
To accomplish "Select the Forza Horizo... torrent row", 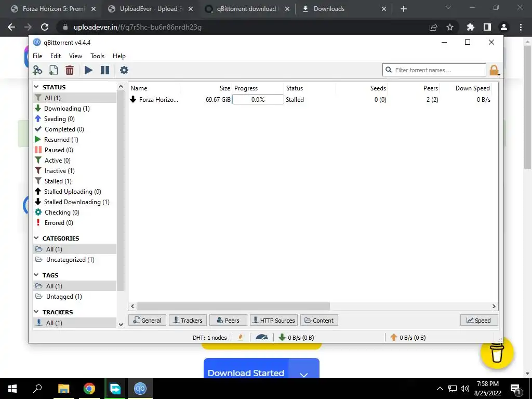I will tap(311, 99).
